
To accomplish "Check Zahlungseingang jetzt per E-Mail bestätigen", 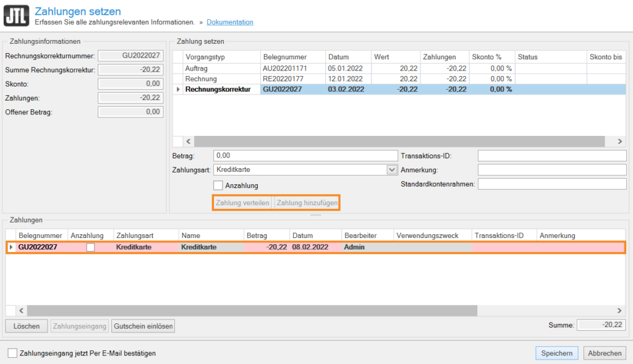I will coord(12,353).
